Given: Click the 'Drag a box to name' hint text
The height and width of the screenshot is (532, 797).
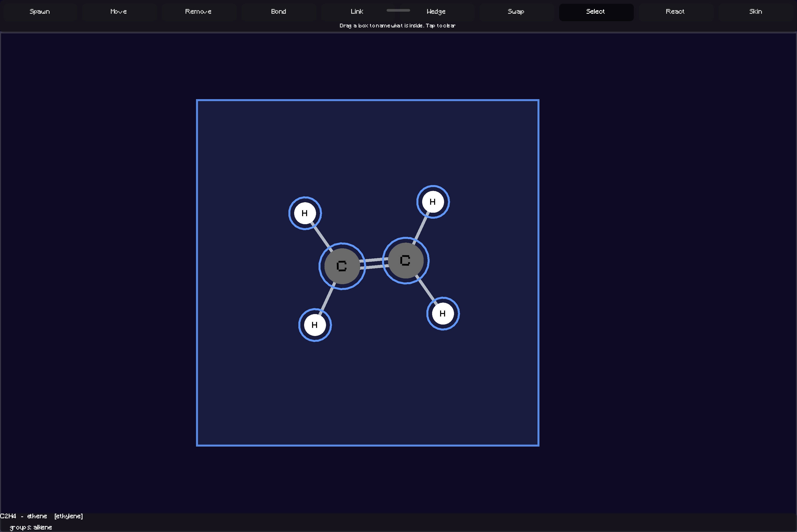Looking at the screenshot, I should 397,26.
